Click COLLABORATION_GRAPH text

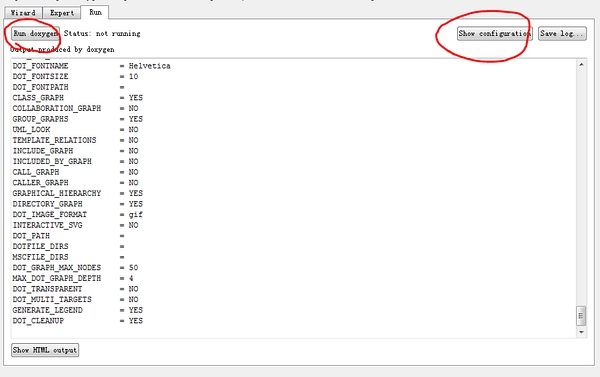point(57,108)
